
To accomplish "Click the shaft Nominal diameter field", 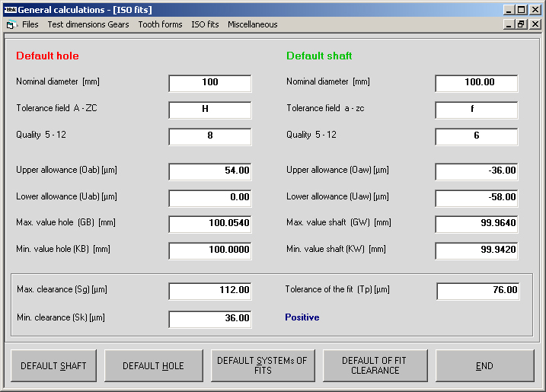I will coord(477,83).
